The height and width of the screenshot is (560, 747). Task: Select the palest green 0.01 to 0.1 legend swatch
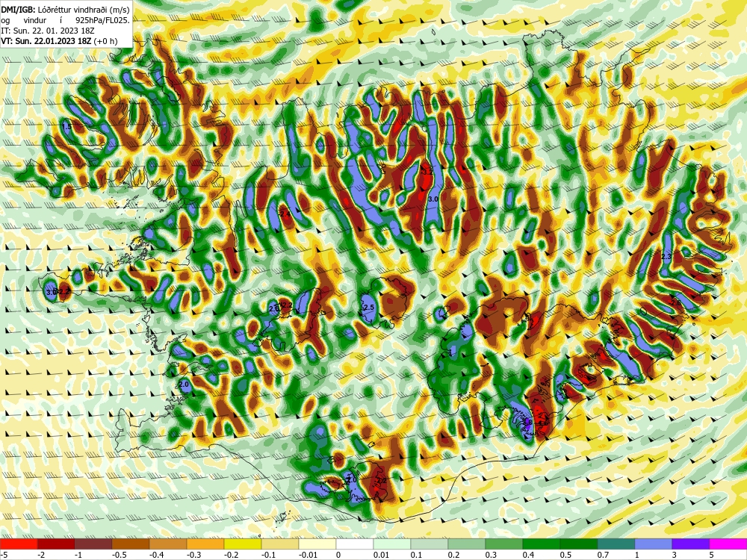(392, 544)
